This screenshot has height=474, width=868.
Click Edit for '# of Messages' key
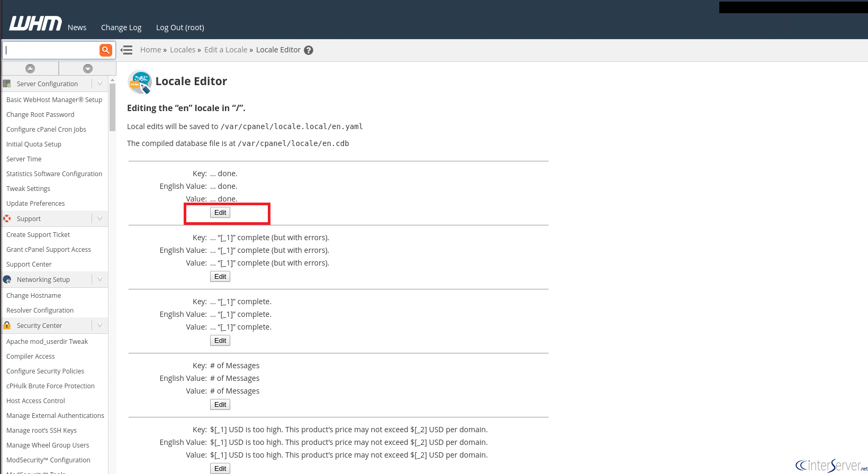click(220, 405)
